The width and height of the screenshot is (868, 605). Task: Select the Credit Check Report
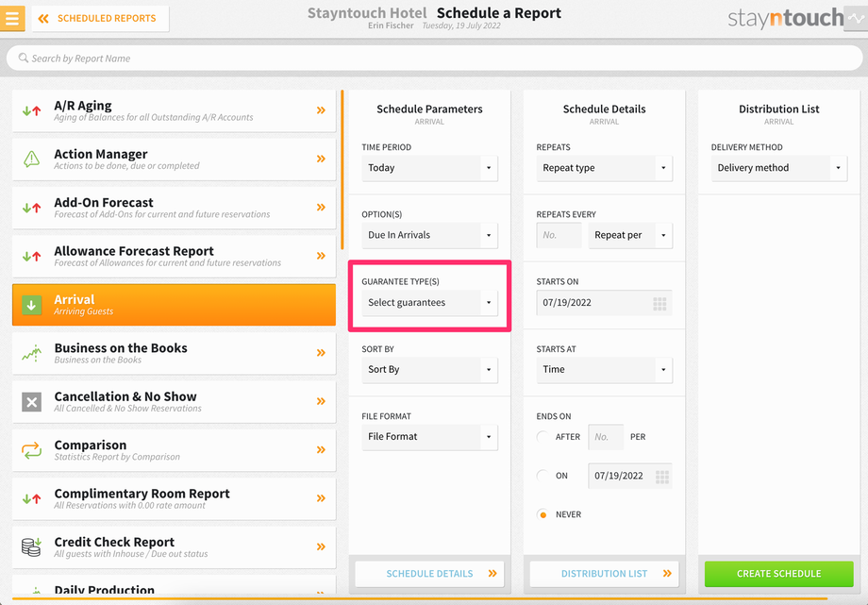coord(174,546)
